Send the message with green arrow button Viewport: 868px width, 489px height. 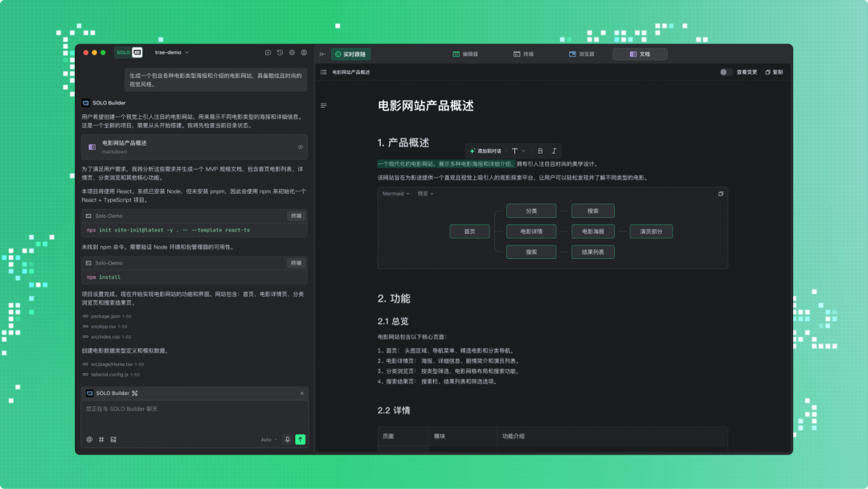coord(301,440)
